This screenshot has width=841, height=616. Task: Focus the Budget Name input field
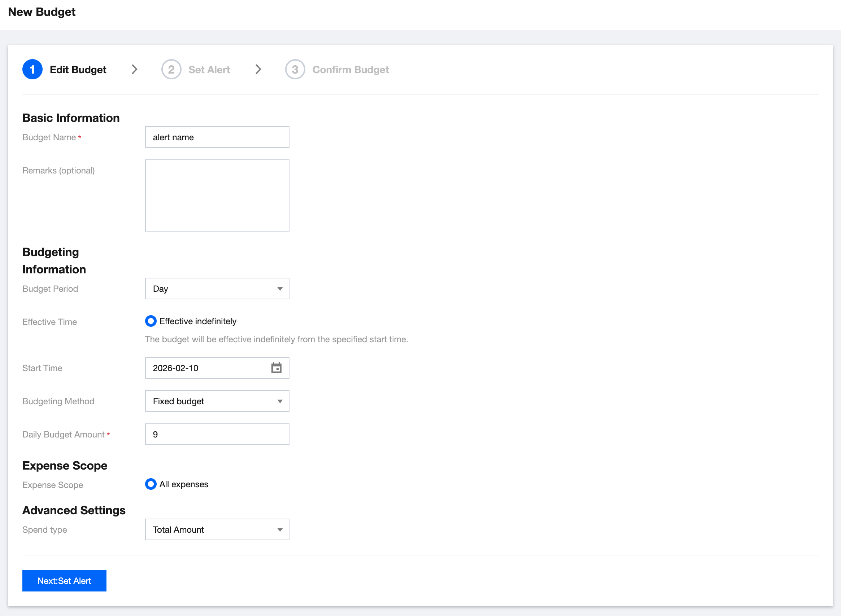click(x=217, y=137)
